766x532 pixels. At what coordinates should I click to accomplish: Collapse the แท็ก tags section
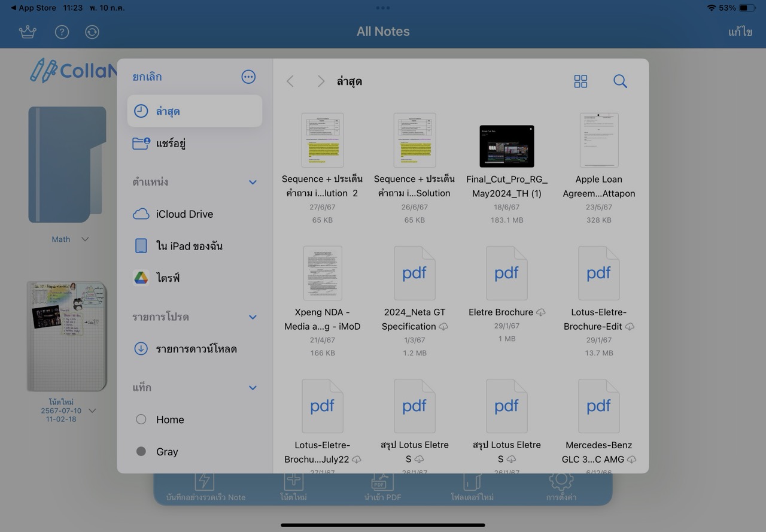pos(253,388)
